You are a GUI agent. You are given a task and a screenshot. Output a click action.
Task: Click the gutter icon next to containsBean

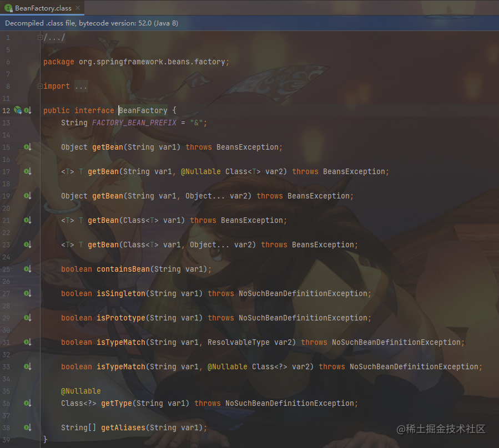tap(28, 269)
